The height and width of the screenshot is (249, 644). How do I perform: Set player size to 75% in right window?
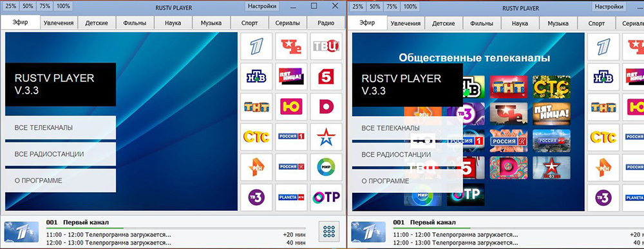click(x=392, y=6)
